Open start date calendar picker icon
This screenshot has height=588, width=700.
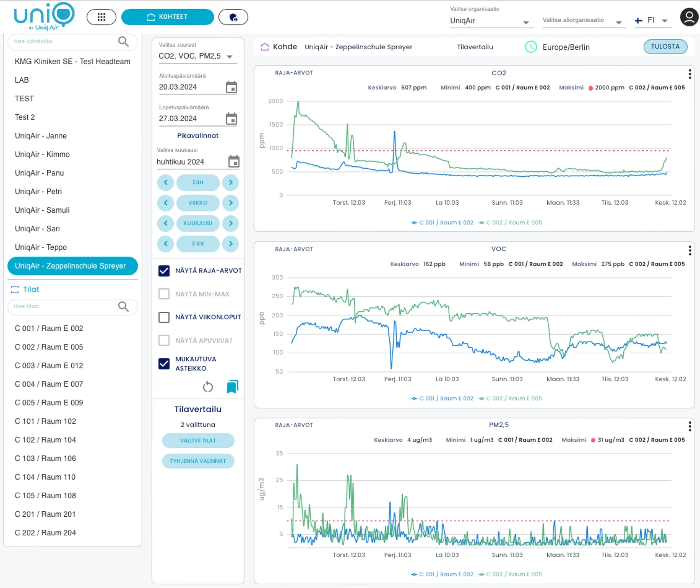coord(231,87)
